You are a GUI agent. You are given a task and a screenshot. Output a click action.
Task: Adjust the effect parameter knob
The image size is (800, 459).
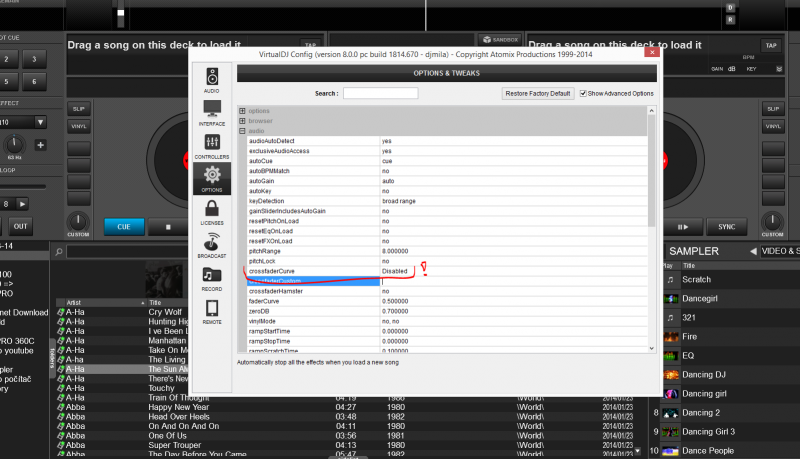point(14,145)
